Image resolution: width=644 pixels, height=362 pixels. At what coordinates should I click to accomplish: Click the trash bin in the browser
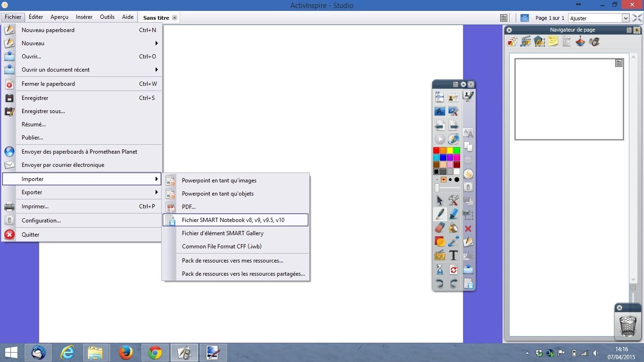point(628,326)
